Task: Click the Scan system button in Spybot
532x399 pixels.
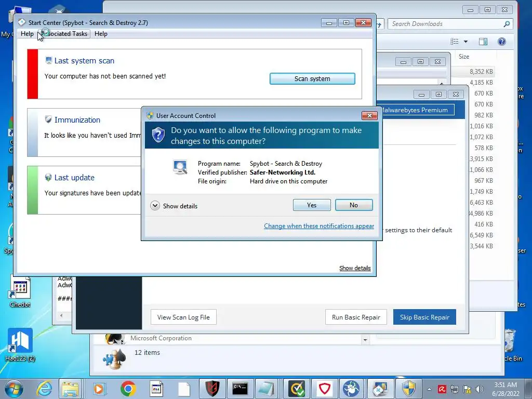Action: tap(312, 79)
